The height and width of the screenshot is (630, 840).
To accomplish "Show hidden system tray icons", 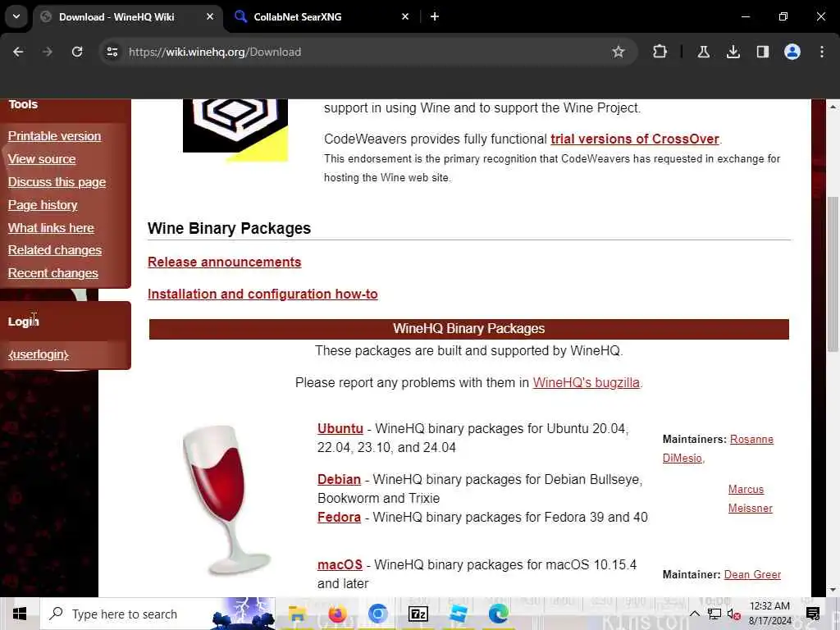I will [x=694, y=614].
